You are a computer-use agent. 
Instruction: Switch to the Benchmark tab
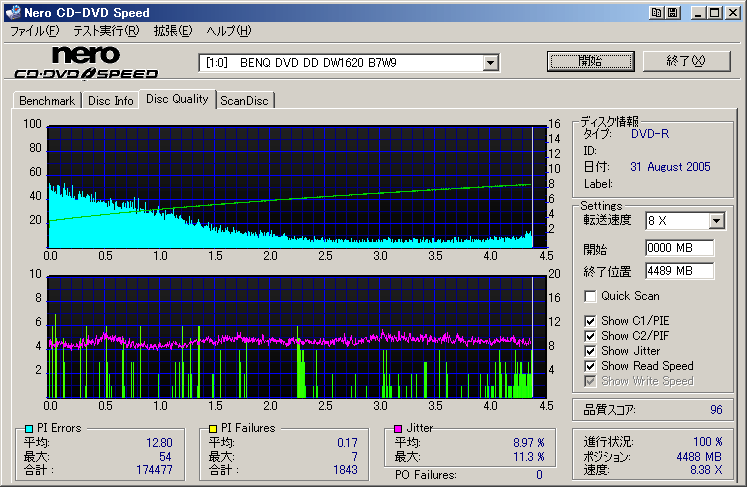click(x=47, y=101)
